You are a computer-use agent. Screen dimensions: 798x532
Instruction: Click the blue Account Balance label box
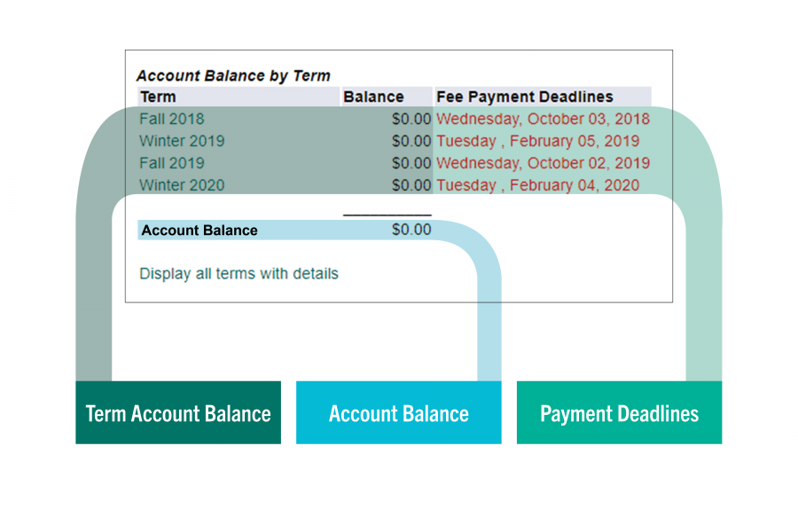pyautogui.click(x=398, y=413)
